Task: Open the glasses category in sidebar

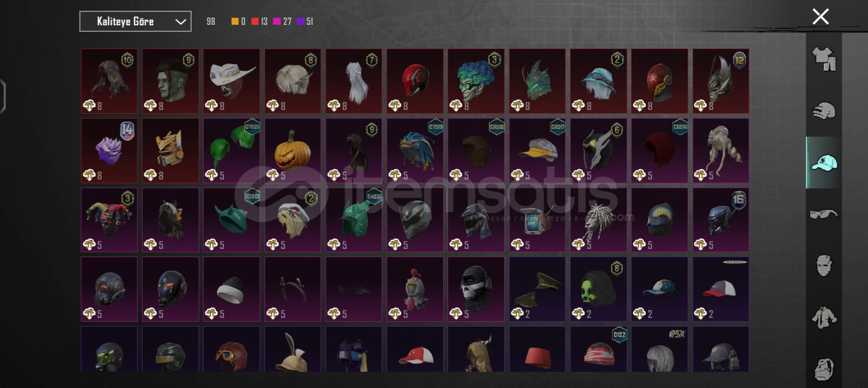Action: point(824,214)
